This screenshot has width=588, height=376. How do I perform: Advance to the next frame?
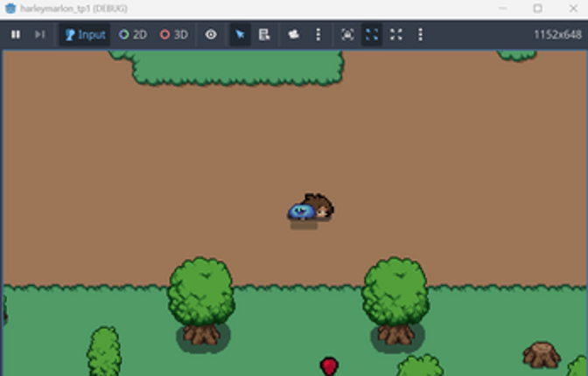[x=39, y=35]
